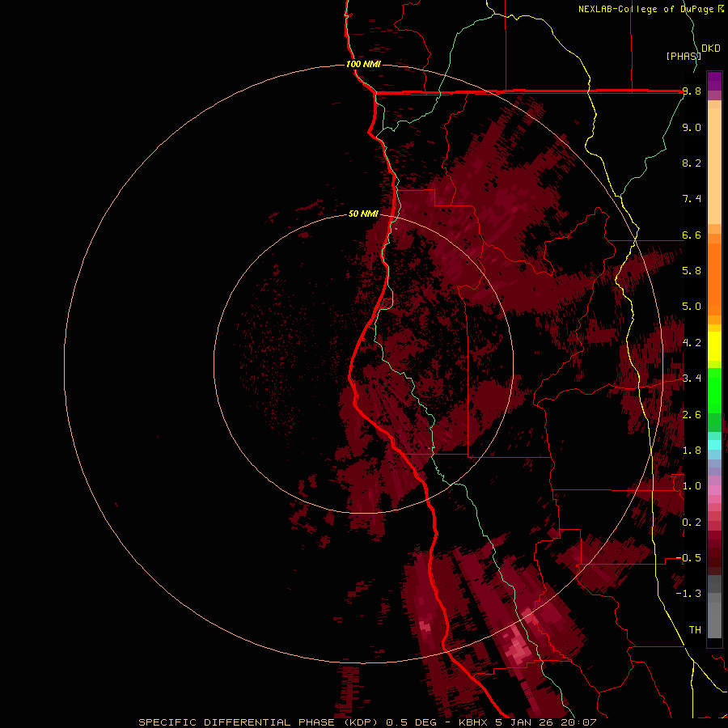Select the 3.4 scale label

(x=692, y=378)
